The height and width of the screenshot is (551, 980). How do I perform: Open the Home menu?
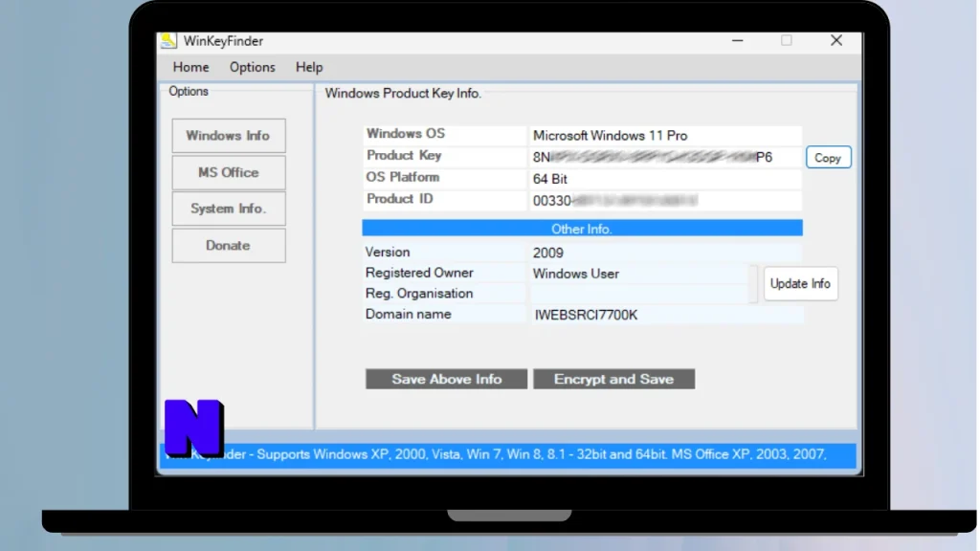tap(190, 67)
